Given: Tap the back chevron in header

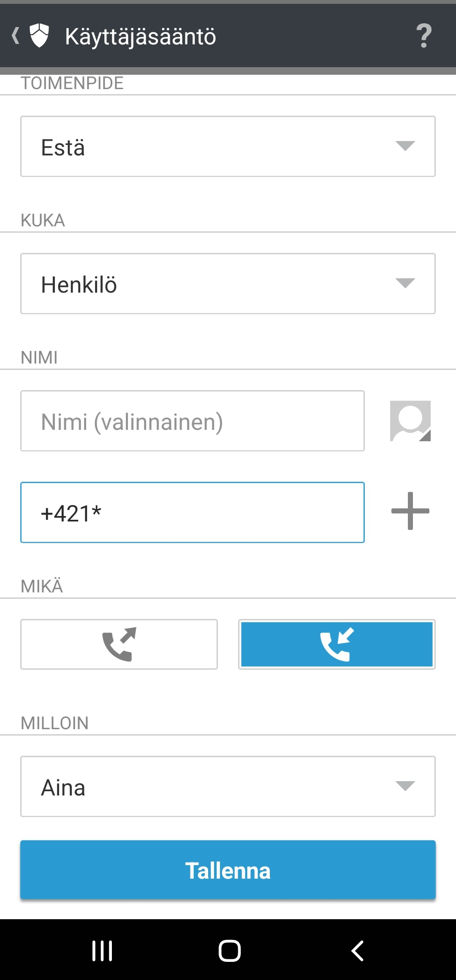Looking at the screenshot, I should click(x=16, y=36).
